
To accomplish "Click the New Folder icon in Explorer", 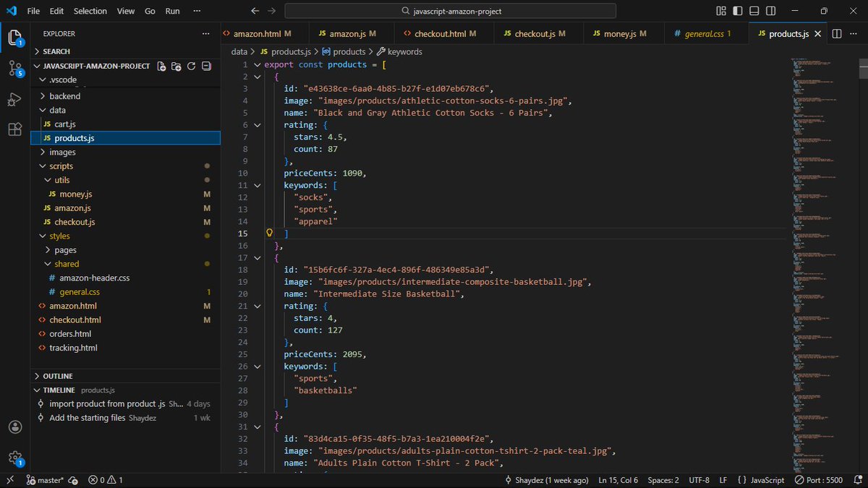I will click(176, 66).
